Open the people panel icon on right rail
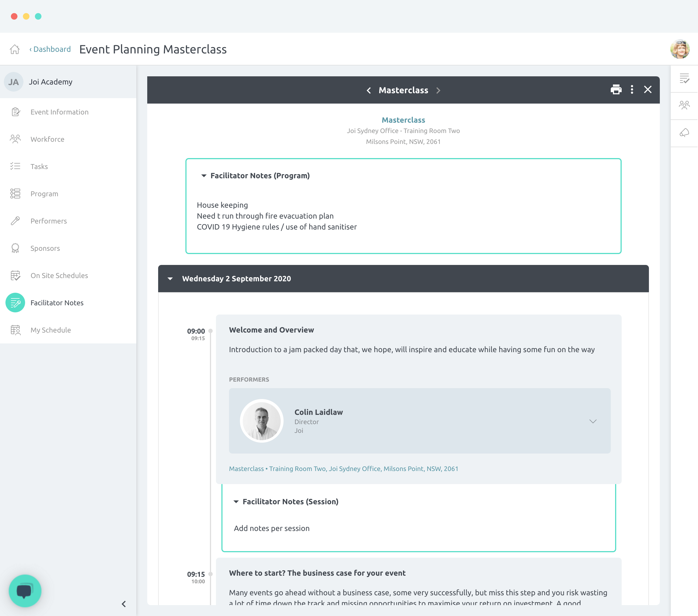 click(x=684, y=105)
